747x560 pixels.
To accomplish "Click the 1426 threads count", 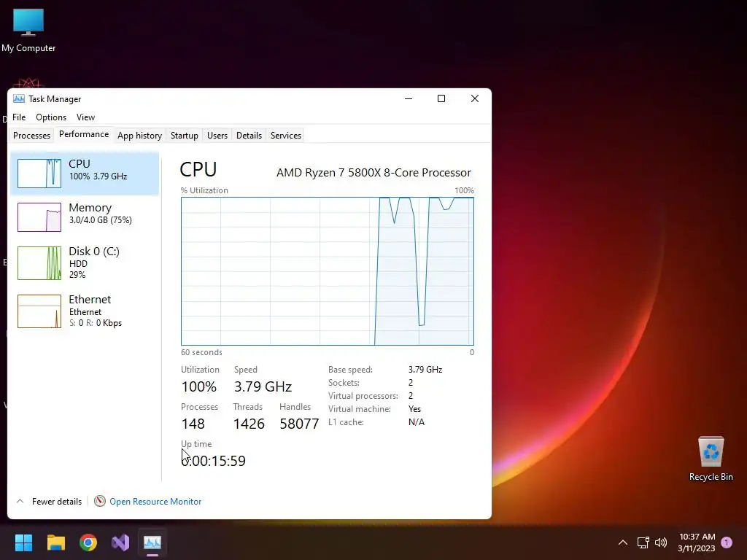I will 249,424.
